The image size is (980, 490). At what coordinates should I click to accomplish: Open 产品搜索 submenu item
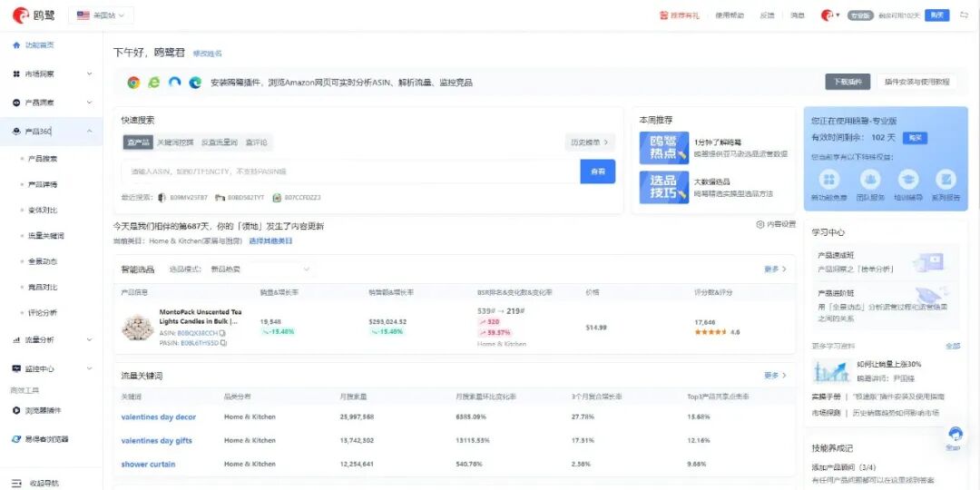[43, 159]
